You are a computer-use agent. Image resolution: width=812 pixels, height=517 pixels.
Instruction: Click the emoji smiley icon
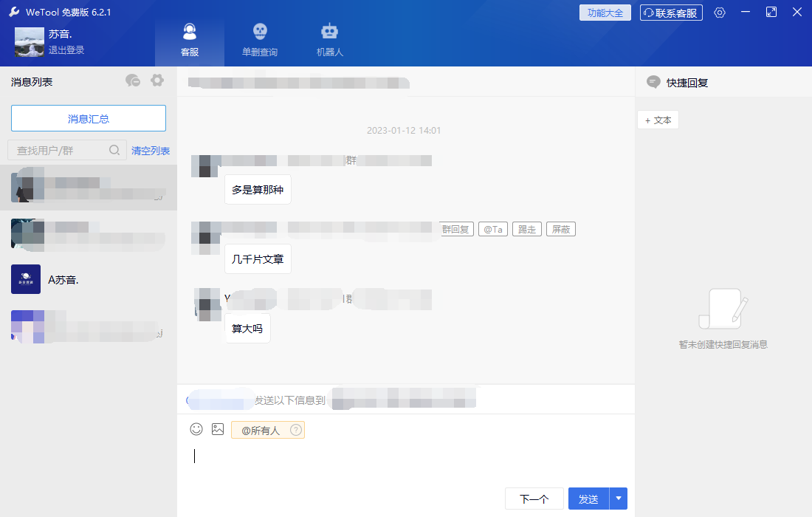[x=196, y=429]
